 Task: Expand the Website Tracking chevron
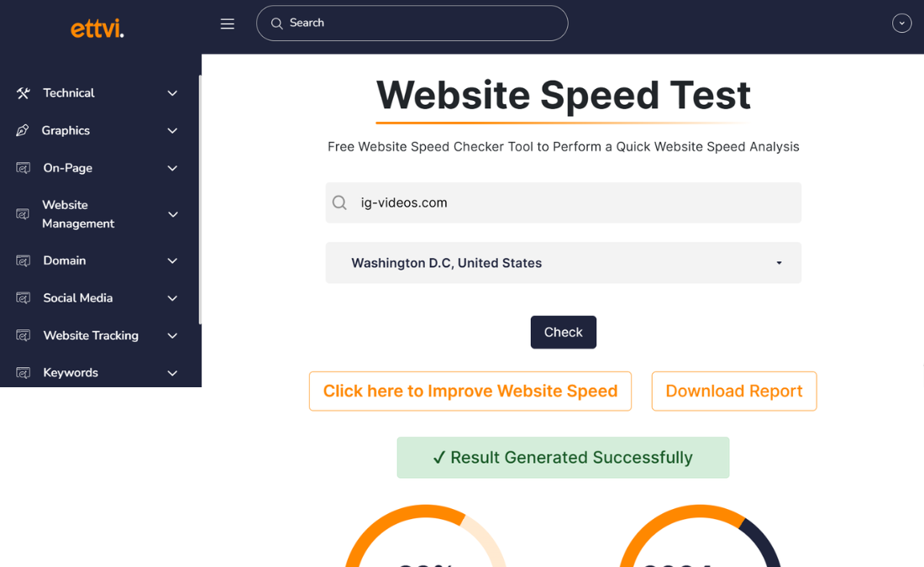(172, 335)
